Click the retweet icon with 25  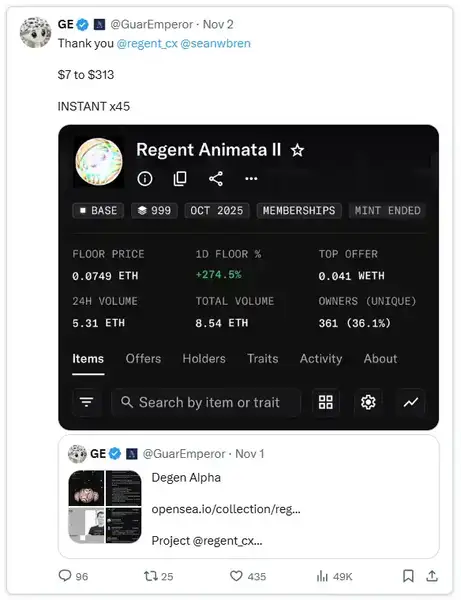click(x=150, y=576)
